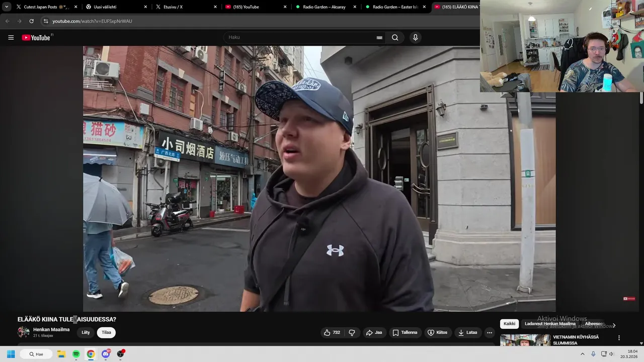644x362 pixels.
Task: Select Ladannut Henkan Maailma chip
Action: coord(550,324)
